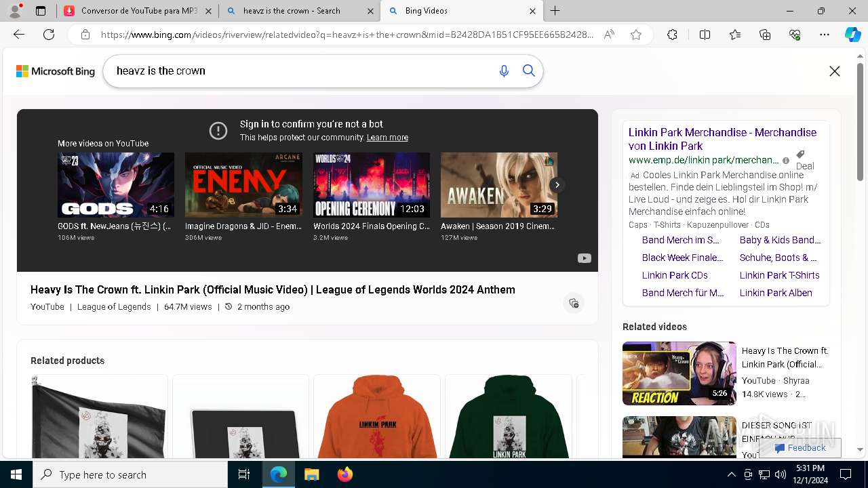Image resolution: width=868 pixels, height=488 pixels.
Task: Open Baby & Kids Band... sublink
Action: [x=780, y=240]
